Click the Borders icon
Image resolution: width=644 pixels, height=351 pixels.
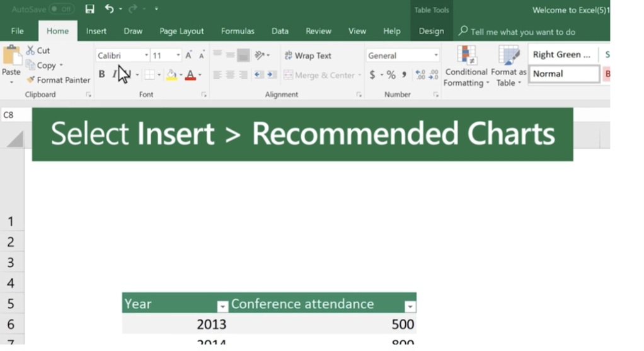pos(149,75)
